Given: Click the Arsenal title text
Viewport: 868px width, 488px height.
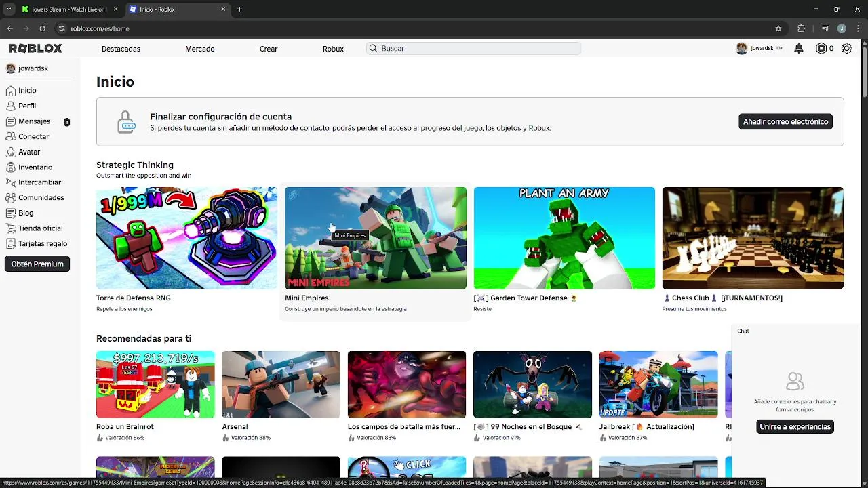Looking at the screenshot, I should pyautogui.click(x=235, y=426).
